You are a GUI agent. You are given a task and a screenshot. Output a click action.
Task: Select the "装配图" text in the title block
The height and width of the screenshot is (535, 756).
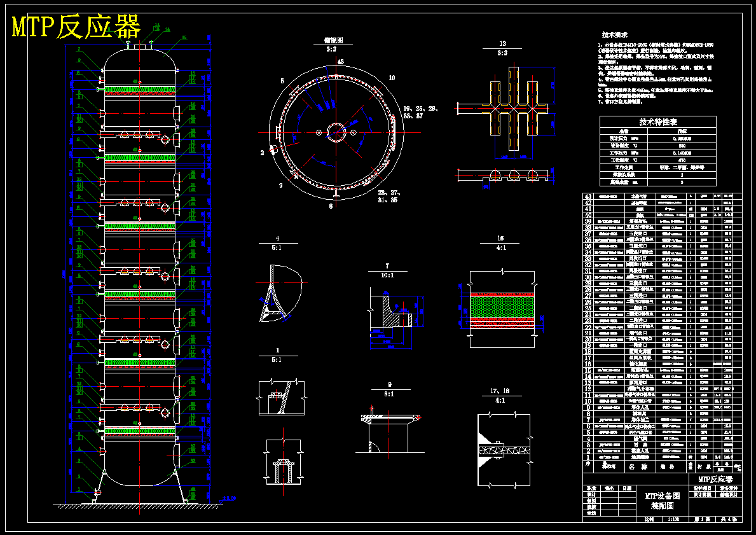(x=663, y=506)
